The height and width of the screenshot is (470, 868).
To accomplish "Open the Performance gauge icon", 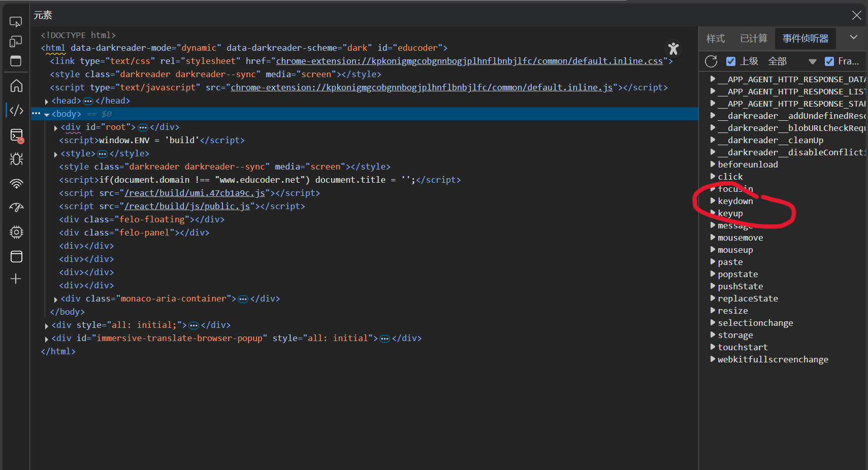I will [16, 208].
